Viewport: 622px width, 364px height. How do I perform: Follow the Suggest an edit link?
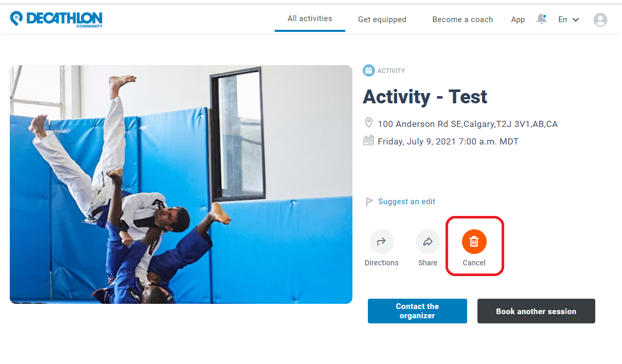point(406,202)
